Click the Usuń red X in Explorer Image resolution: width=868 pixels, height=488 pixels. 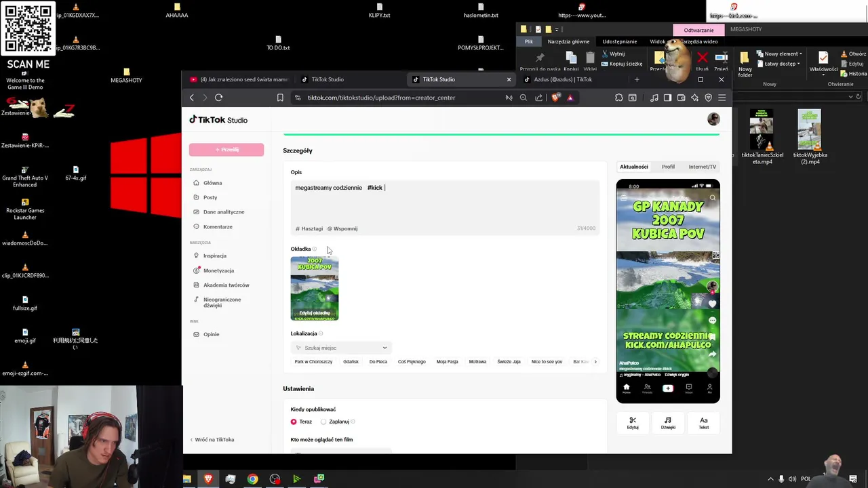pos(702,61)
